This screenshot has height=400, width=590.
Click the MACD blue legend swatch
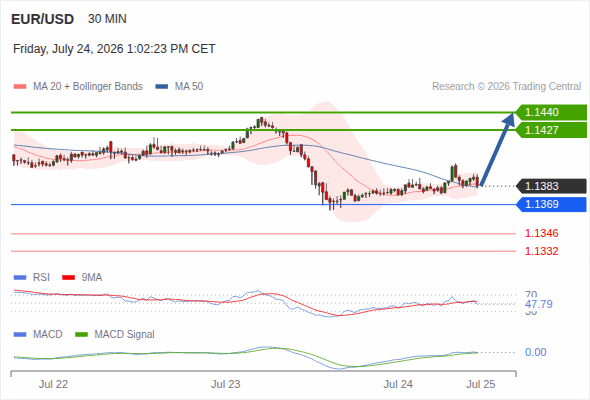[20, 335]
